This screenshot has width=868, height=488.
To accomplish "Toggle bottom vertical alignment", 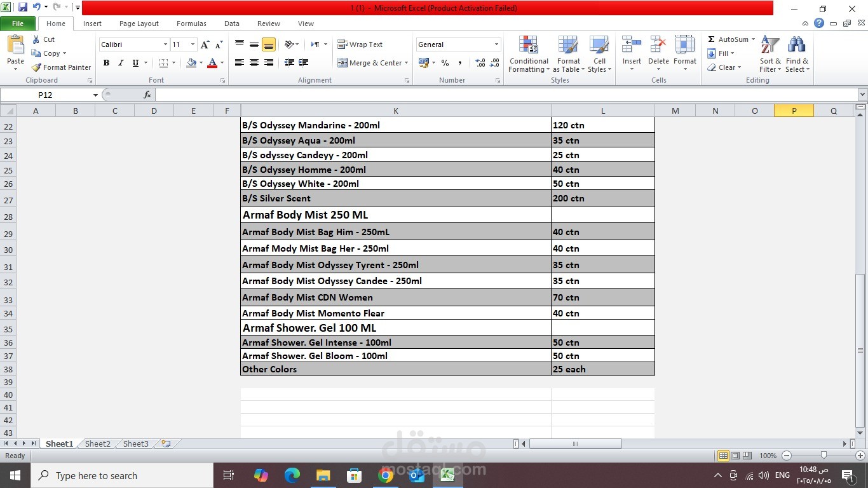I will 269,44.
